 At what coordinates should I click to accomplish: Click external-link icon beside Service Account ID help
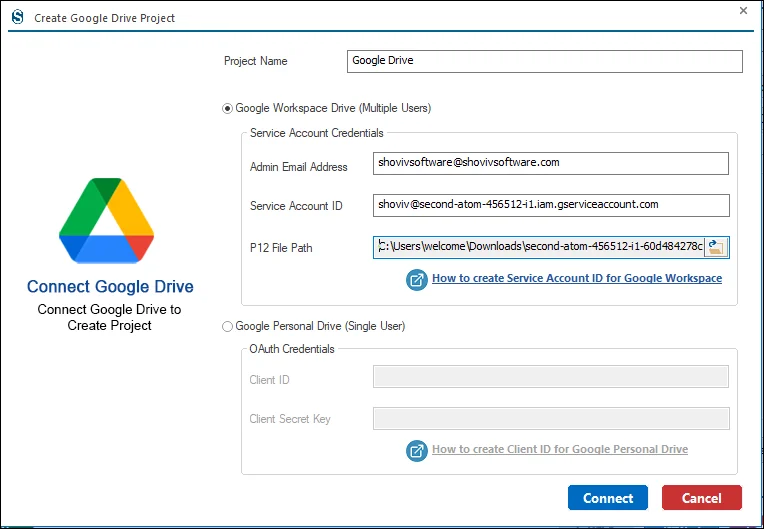pyautogui.click(x=417, y=280)
